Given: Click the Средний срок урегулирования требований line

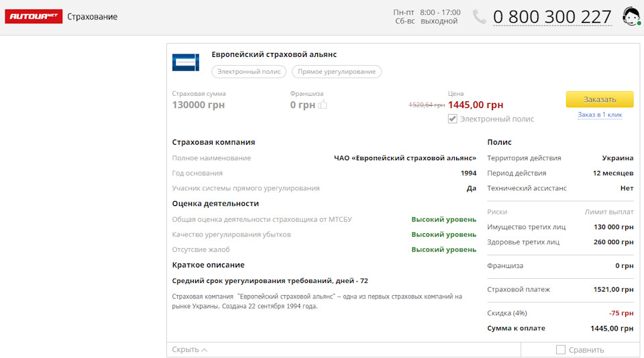Looking at the screenshot, I should click(x=270, y=281).
